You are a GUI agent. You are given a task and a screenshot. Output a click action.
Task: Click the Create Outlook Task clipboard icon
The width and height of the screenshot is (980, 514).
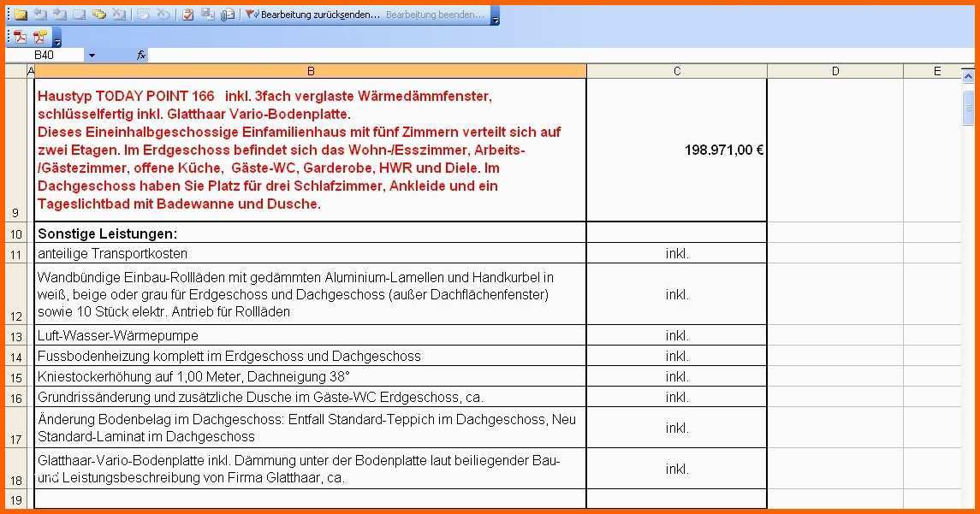188,15
